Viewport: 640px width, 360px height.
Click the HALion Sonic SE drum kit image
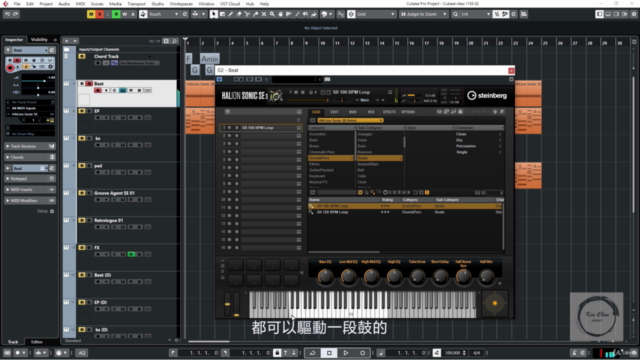[x=276, y=96]
